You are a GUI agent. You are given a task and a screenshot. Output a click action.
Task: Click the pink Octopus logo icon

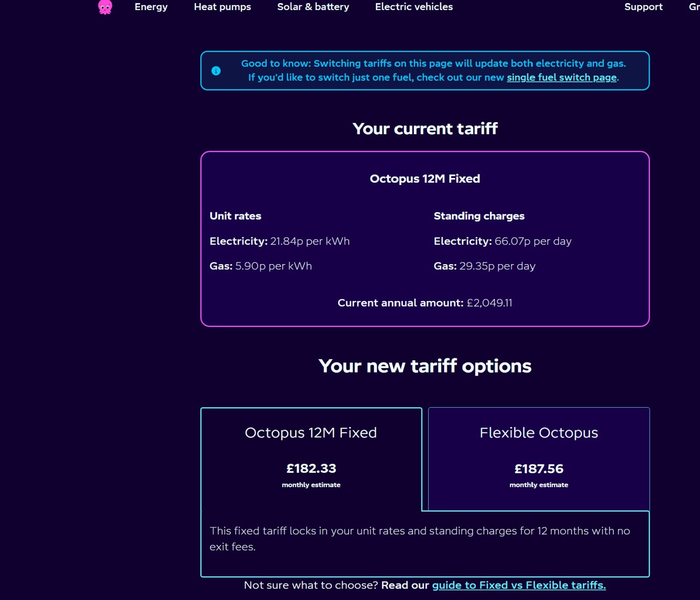(x=105, y=7)
